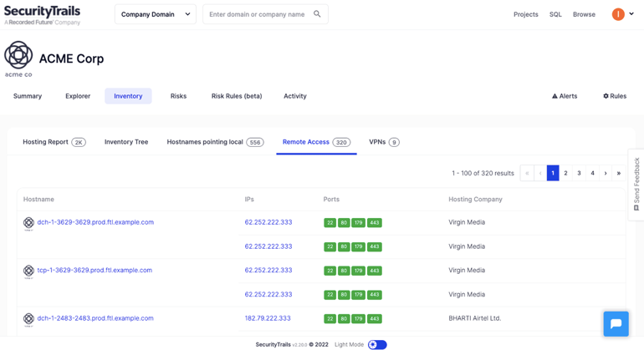The width and height of the screenshot is (644, 350).
Task: Click the first-page double chevron
Action: pyautogui.click(x=527, y=173)
